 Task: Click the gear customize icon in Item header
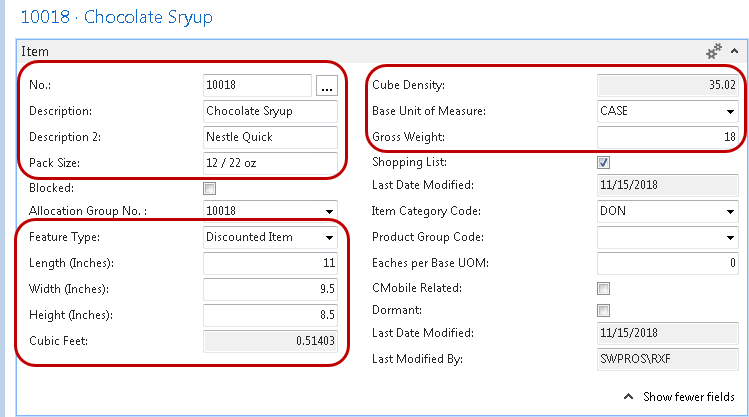[x=713, y=50]
